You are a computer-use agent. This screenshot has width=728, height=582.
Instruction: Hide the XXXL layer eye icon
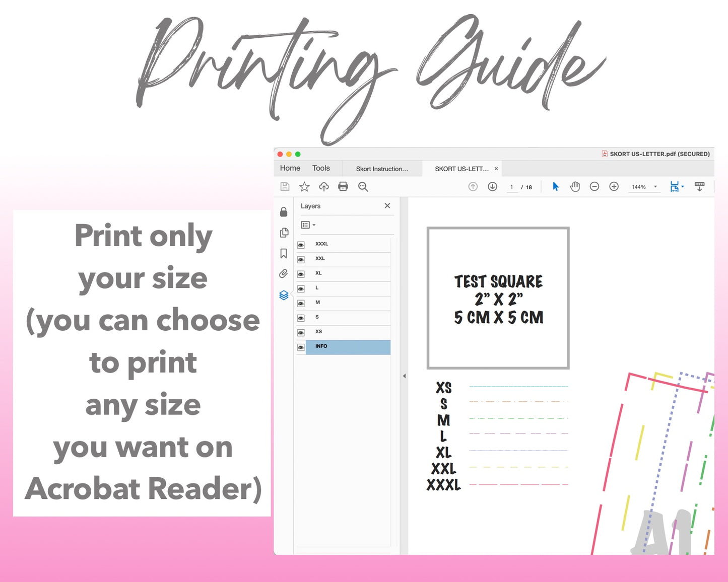click(x=301, y=245)
